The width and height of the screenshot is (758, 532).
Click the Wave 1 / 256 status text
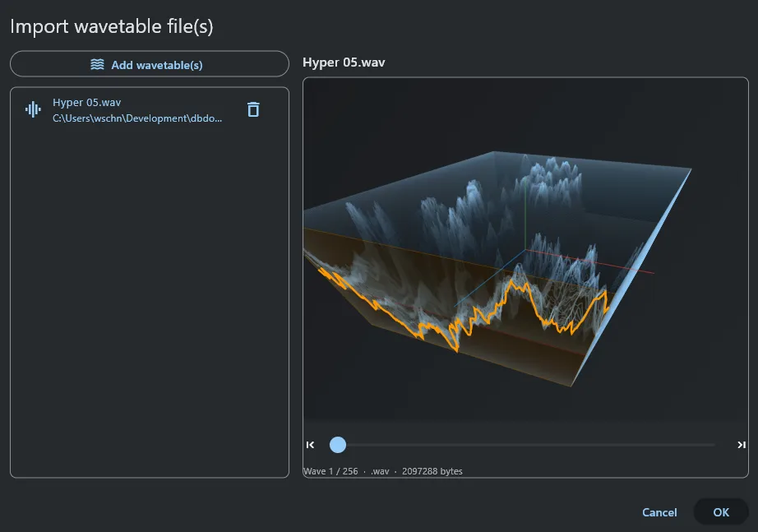point(330,471)
